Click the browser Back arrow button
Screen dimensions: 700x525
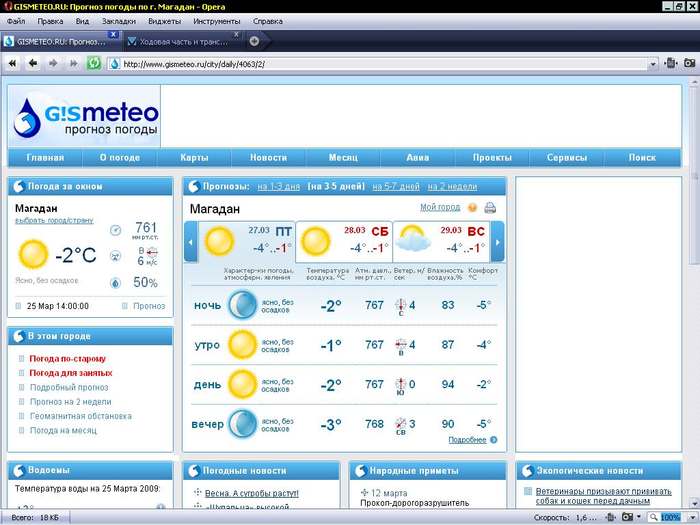[x=32, y=63]
